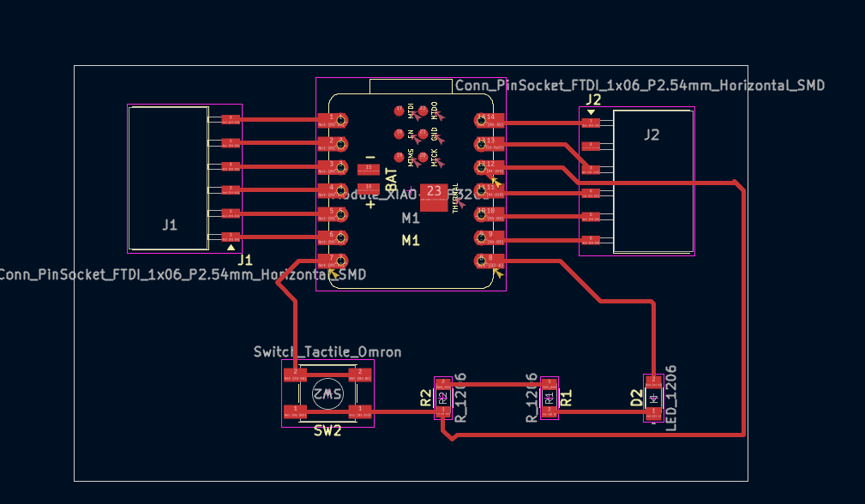Select bottom pad 1 of LED D2
This screenshot has height=504, width=865.
[x=654, y=413]
